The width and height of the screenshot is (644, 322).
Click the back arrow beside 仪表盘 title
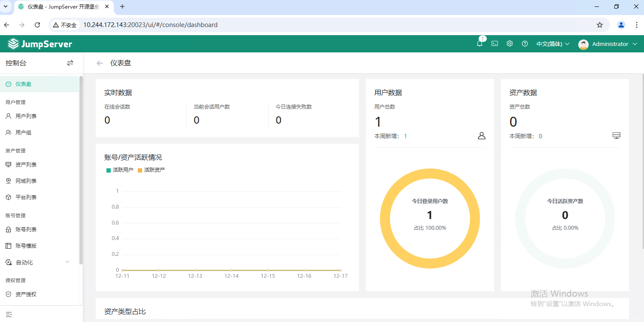(100, 63)
